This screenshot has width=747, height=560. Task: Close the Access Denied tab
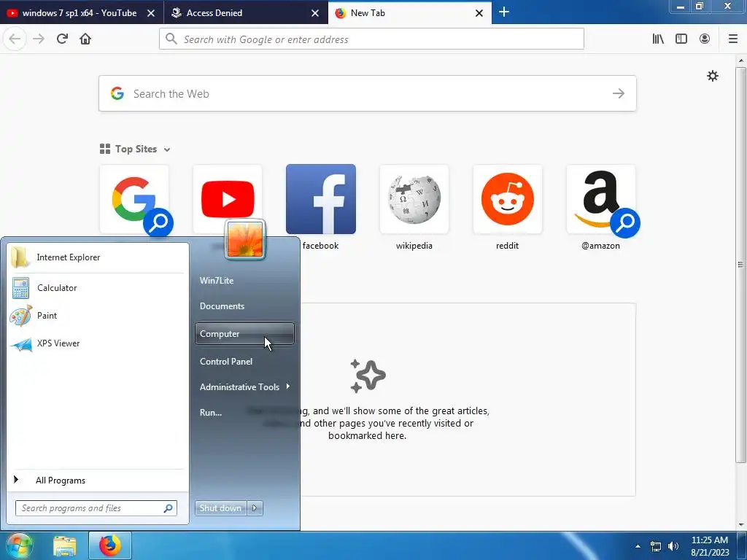click(315, 13)
